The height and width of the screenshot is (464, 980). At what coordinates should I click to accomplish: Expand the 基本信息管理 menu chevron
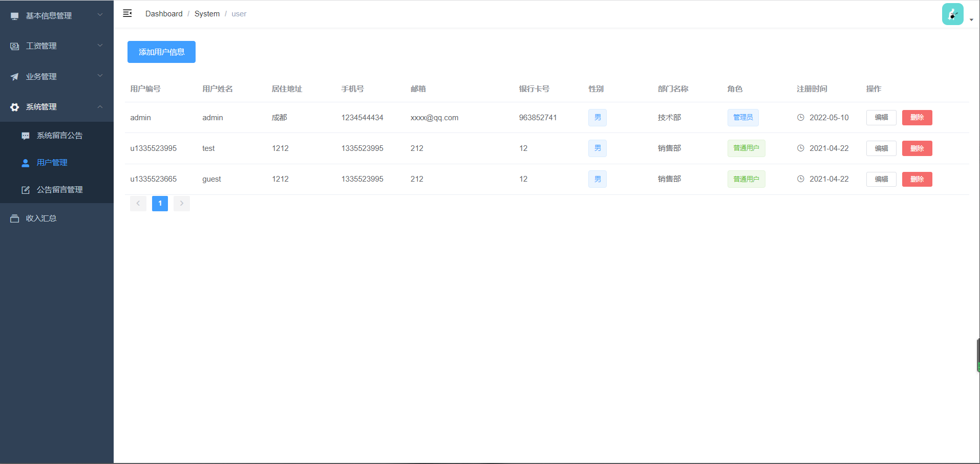100,15
